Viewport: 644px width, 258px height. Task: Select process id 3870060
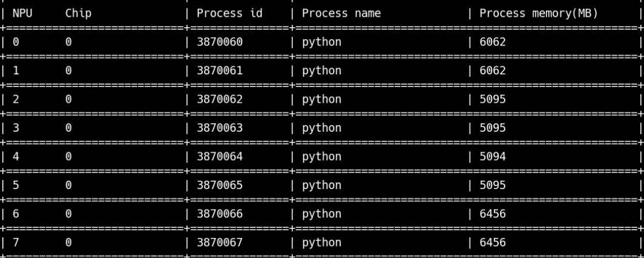(x=220, y=42)
